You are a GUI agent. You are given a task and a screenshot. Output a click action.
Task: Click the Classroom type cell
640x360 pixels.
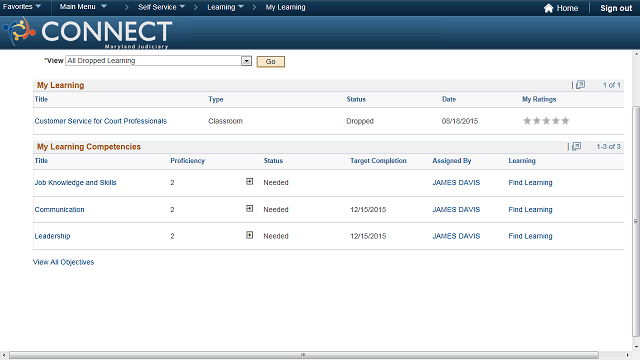(x=225, y=121)
